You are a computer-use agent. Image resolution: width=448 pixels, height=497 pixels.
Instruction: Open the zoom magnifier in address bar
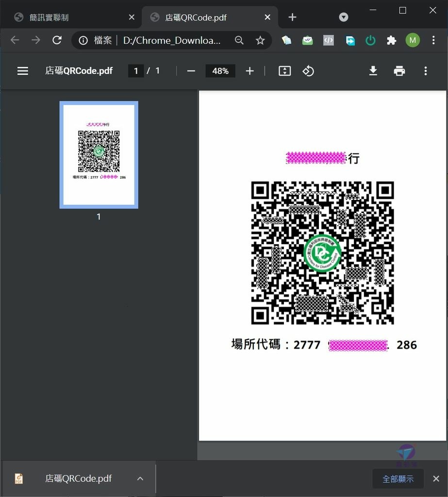[x=239, y=40]
